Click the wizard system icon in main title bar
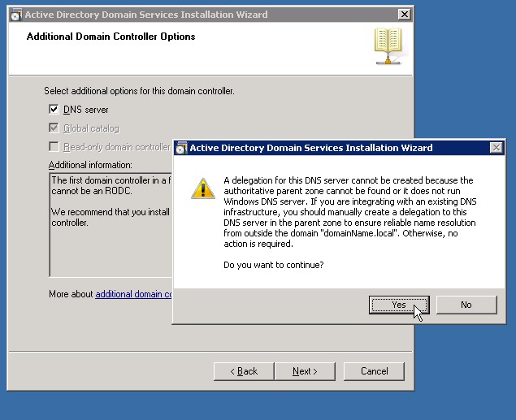Image resolution: width=516 pixels, height=420 pixels. click(15, 15)
